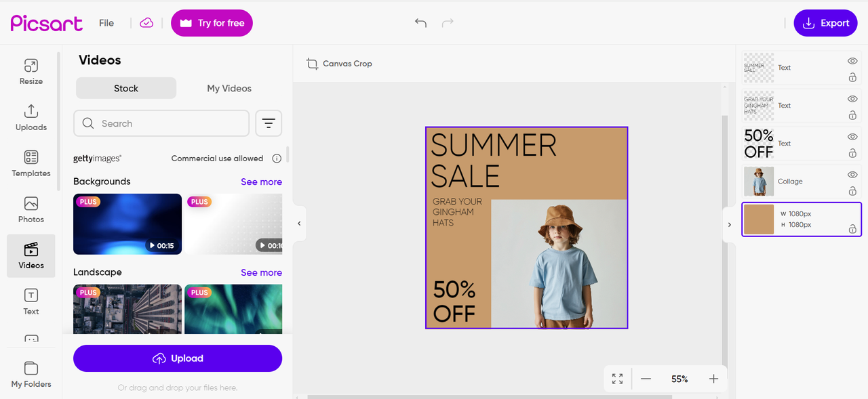Viewport: 868px width, 399px height.
Task: Select the aurora landscape video
Action: point(233,309)
